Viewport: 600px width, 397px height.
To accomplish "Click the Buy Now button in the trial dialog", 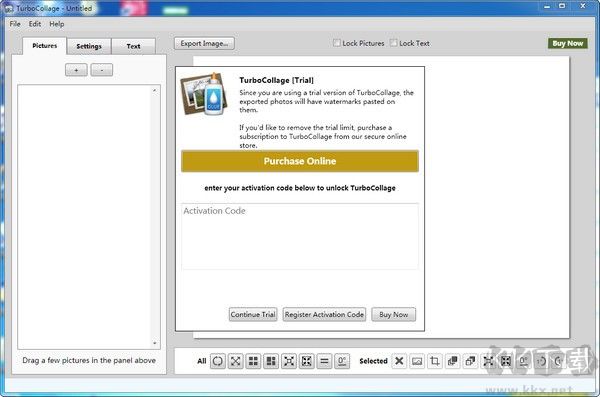I will coord(393,314).
